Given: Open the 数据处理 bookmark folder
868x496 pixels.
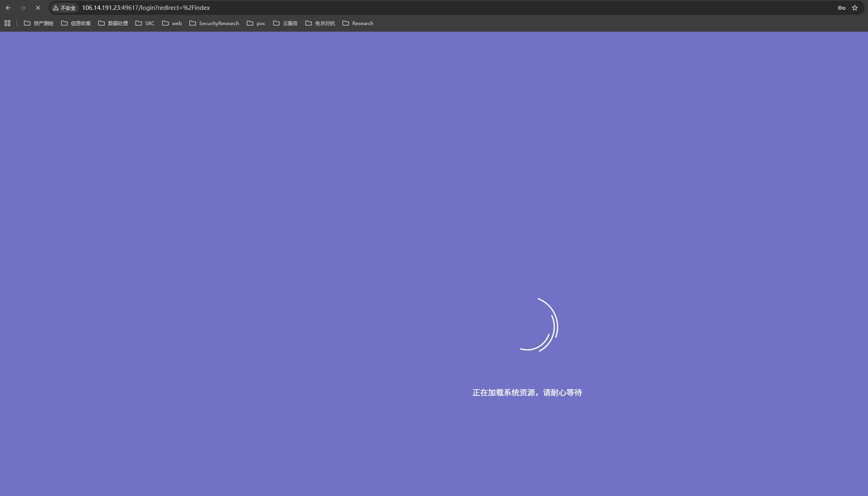Looking at the screenshot, I should pyautogui.click(x=113, y=24).
